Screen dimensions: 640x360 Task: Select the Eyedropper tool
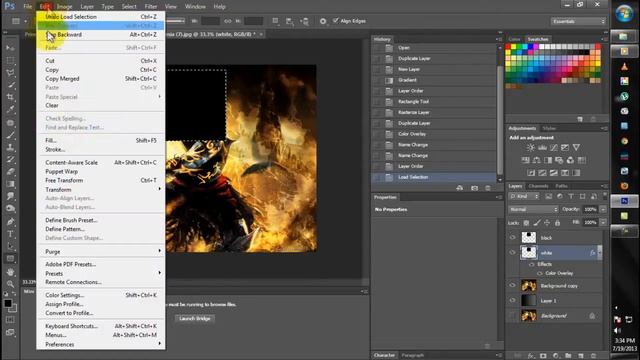coord(10,109)
